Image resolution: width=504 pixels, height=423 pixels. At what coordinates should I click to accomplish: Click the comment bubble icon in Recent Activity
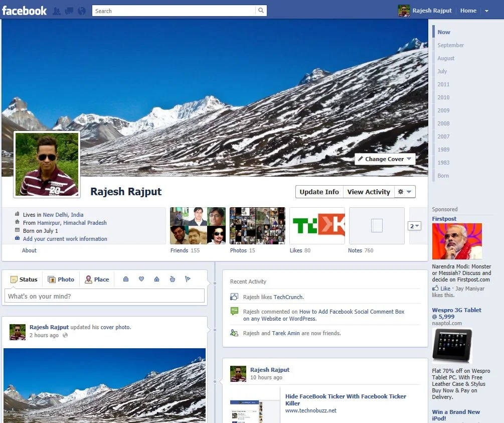tap(234, 311)
